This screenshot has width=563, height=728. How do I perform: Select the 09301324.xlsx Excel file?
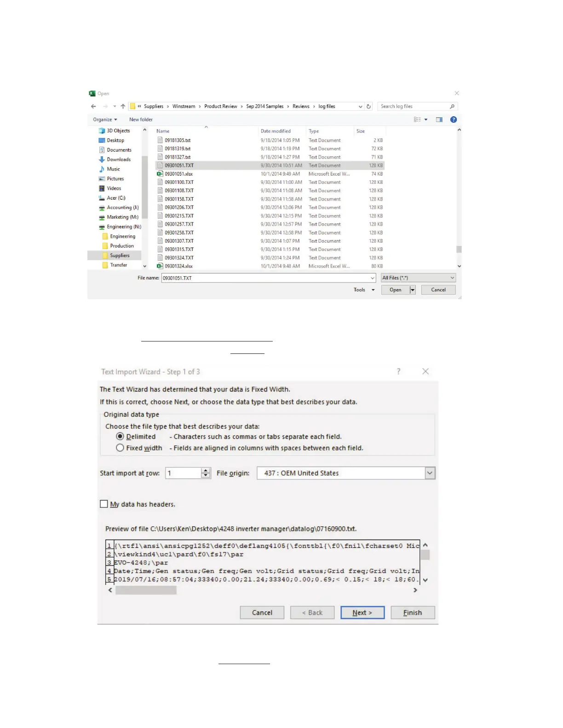click(x=270, y=266)
